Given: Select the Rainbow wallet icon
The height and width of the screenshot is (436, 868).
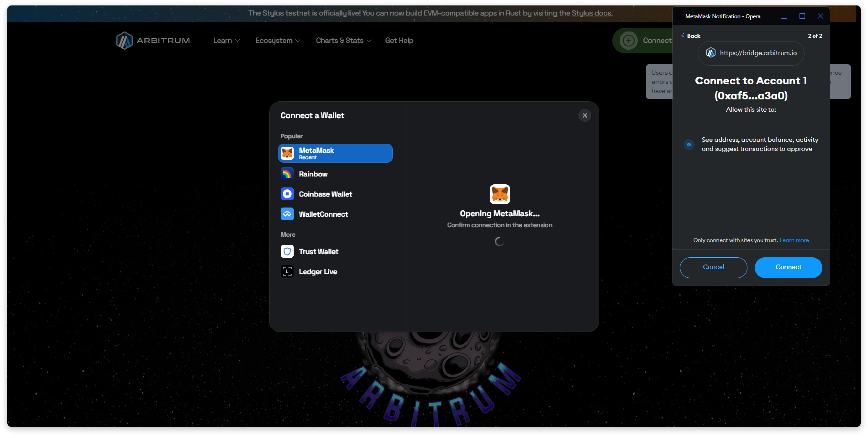Looking at the screenshot, I should point(287,174).
